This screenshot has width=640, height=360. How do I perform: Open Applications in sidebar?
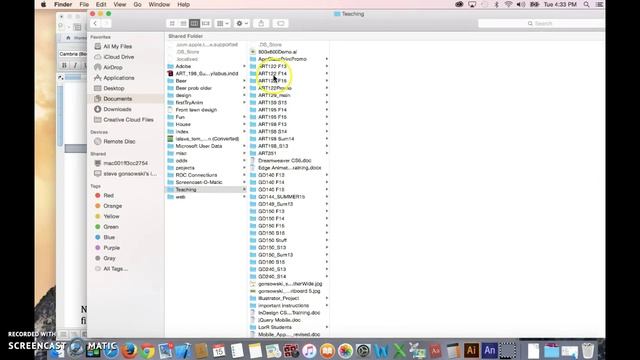(118, 78)
